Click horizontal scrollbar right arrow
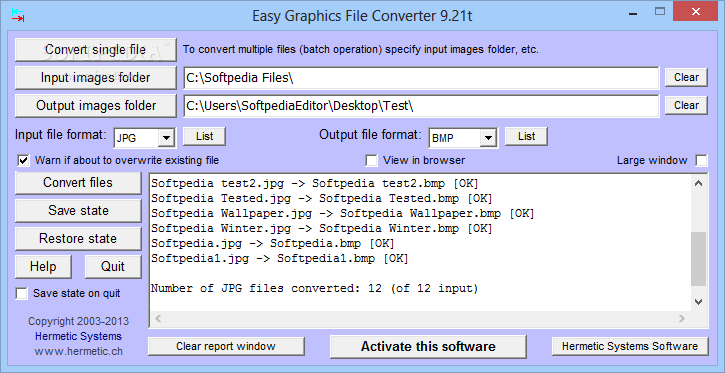Viewport: 725px width, 373px height. (x=682, y=318)
